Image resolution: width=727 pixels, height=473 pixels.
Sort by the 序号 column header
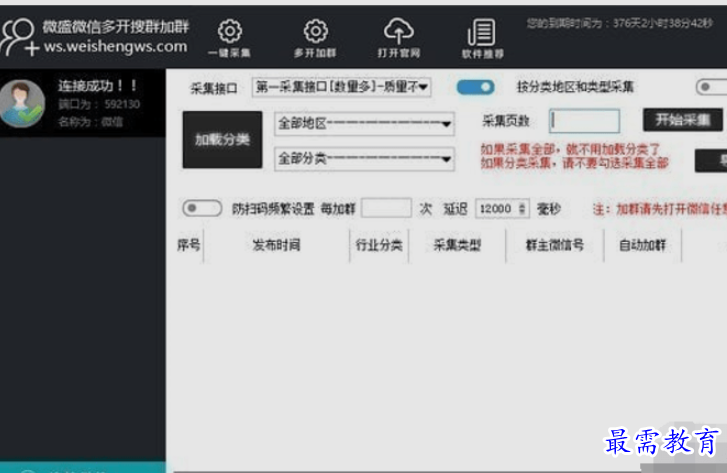189,245
